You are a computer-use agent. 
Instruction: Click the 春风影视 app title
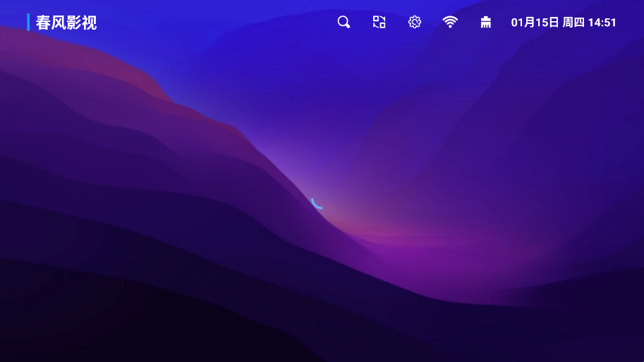(x=66, y=23)
